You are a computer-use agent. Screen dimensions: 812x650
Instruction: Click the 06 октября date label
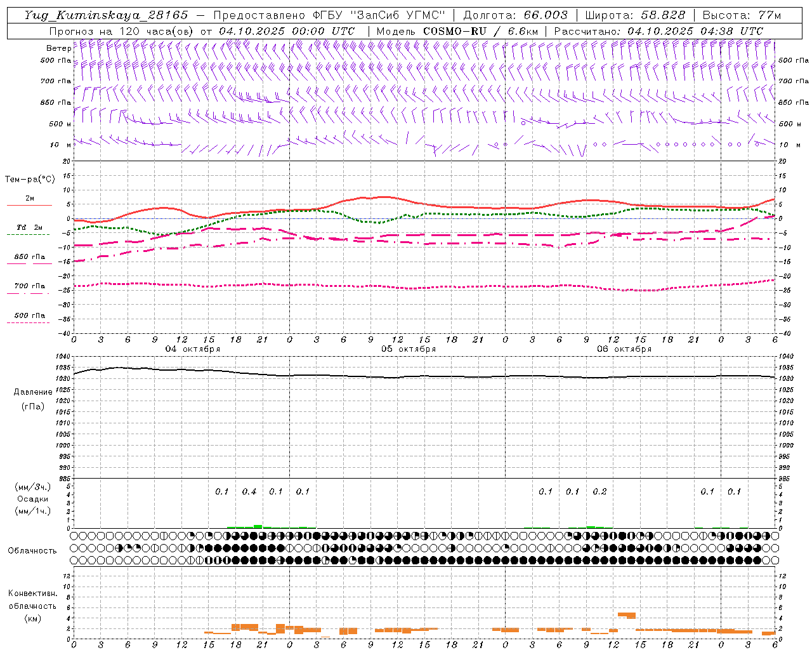click(624, 349)
